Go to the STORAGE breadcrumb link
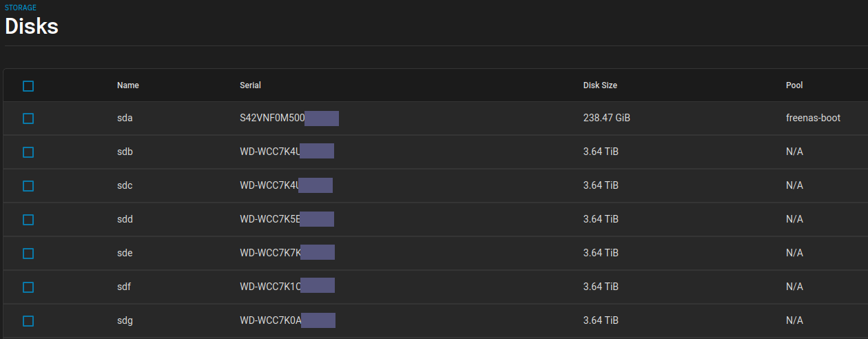Screen dimensions: 868x339 tap(21, 8)
